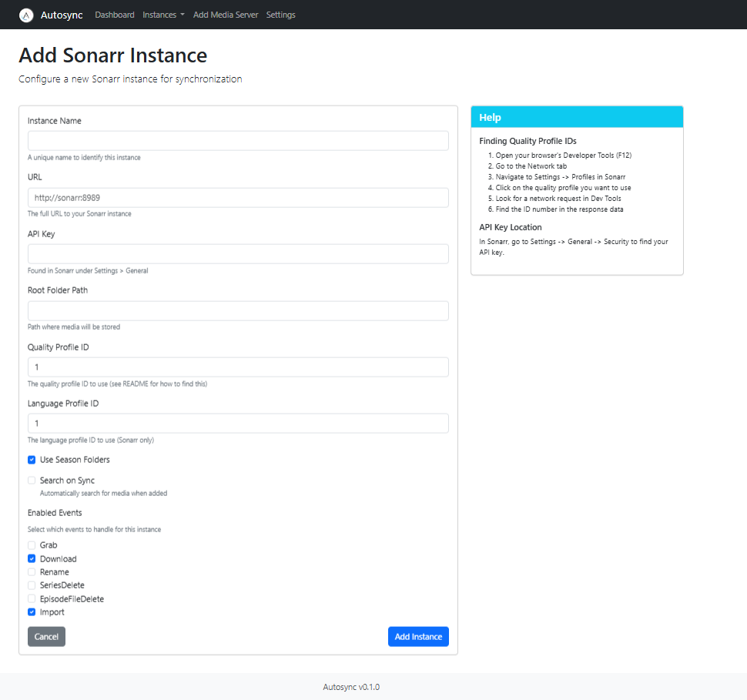This screenshot has width=747, height=700.
Task: Click 'Look for a network request in Dev Tools'
Action: point(558,198)
